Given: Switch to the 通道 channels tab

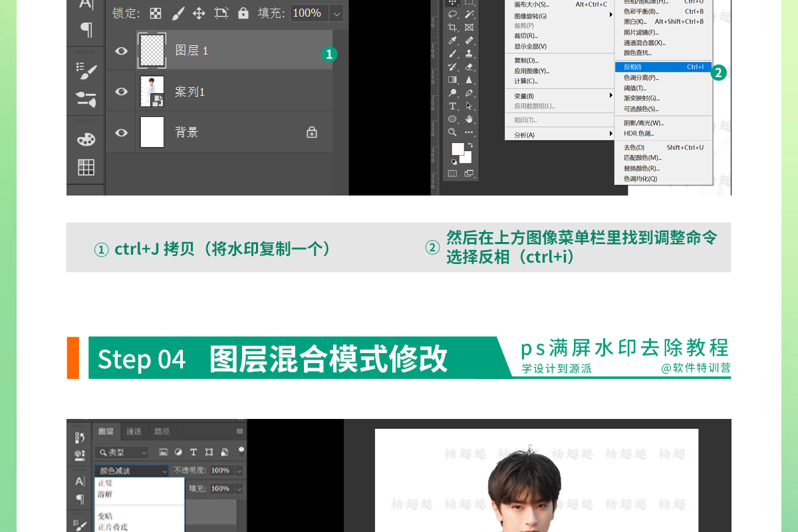Looking at the screenshot, I should click(134, 431).
